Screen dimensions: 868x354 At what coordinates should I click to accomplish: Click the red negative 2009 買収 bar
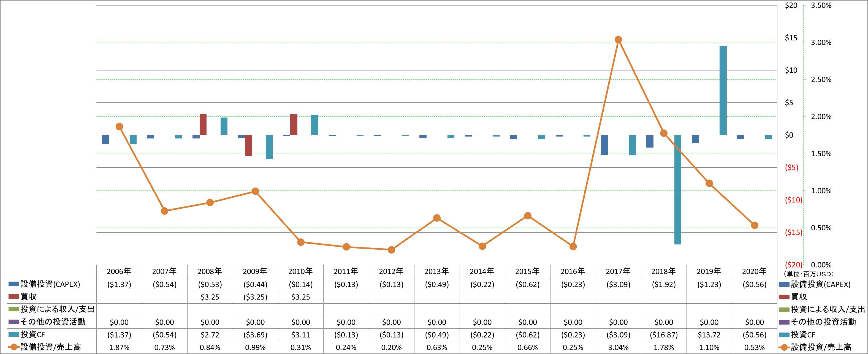pyautogui.click(x=248, y=146)
